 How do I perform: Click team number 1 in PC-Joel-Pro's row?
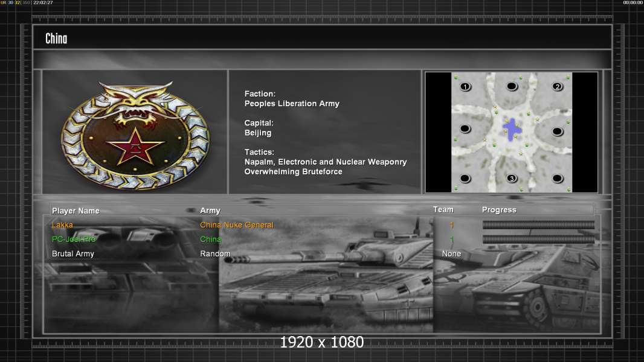[x=452, y=239]
